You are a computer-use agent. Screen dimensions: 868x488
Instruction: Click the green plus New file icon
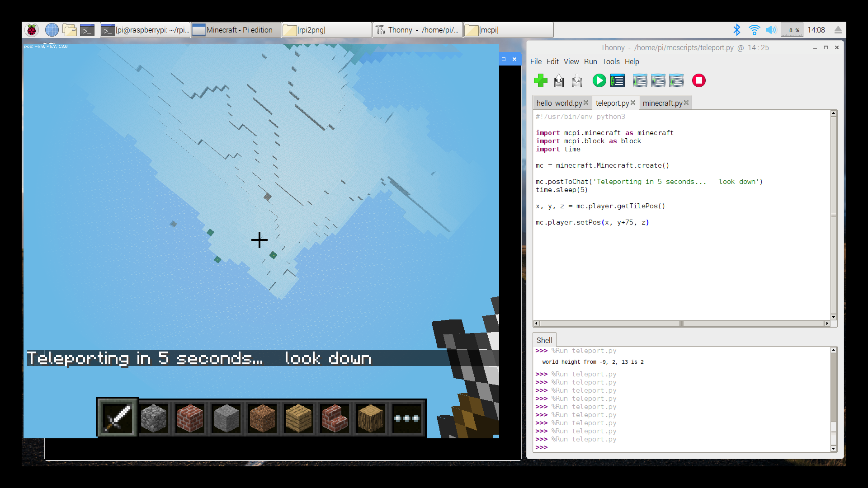click(x=540, y=81)
